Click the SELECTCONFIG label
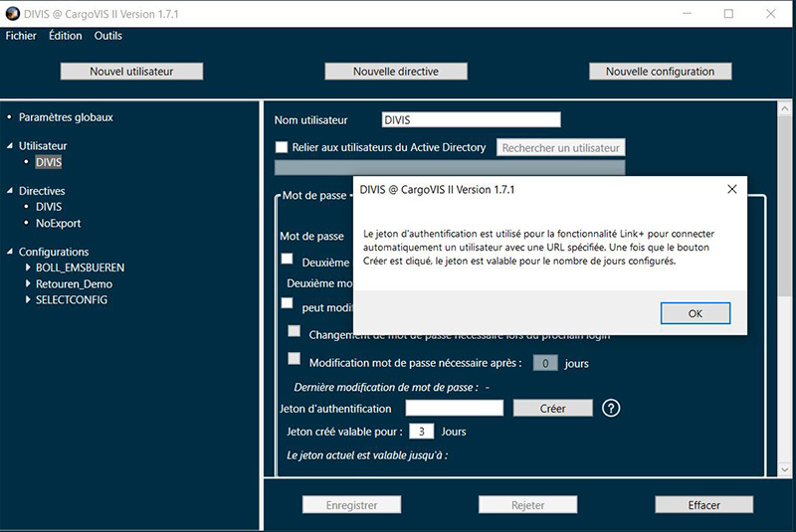Image resolution: width=796 pixels, height=532 pixels. pos(72,299)
